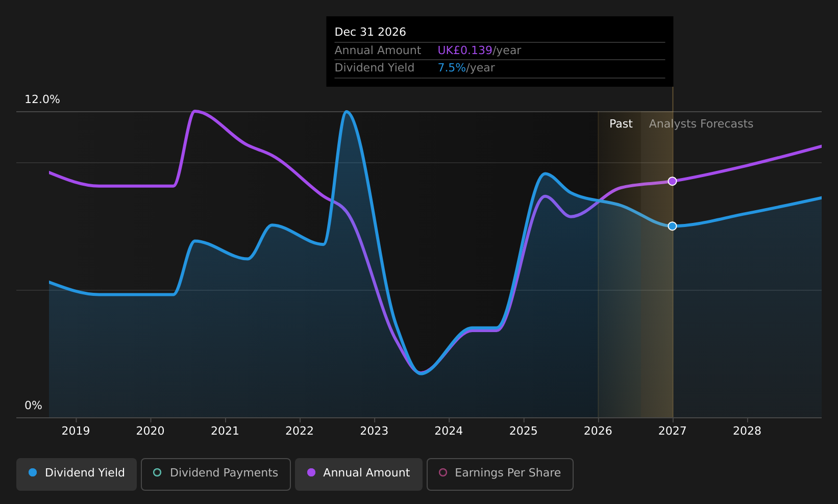Click the 12.0% y-axis label
Viewport: 838px width, 504px height.
point(42,99)
